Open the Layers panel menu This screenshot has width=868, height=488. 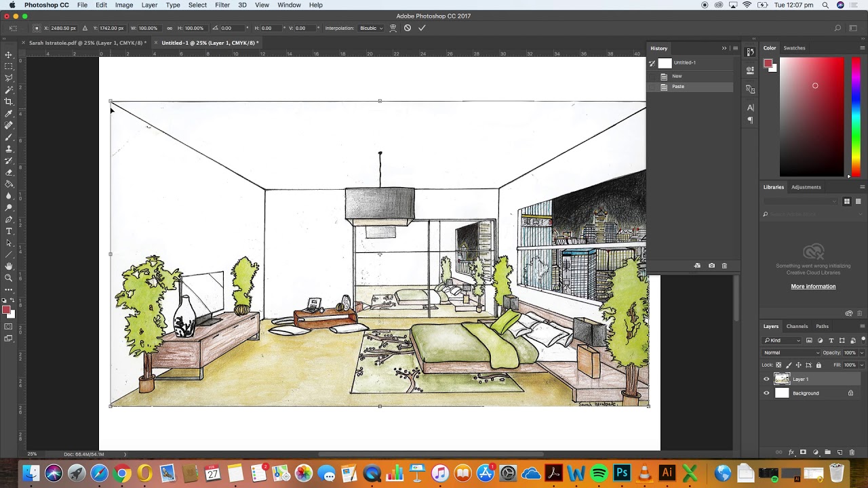pos(862,326)
